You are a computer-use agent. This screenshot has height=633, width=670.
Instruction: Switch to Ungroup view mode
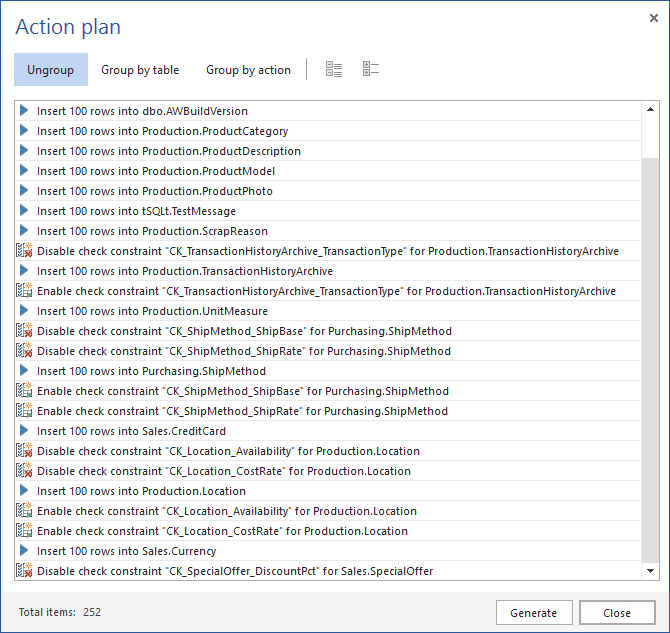click(51, 70)
